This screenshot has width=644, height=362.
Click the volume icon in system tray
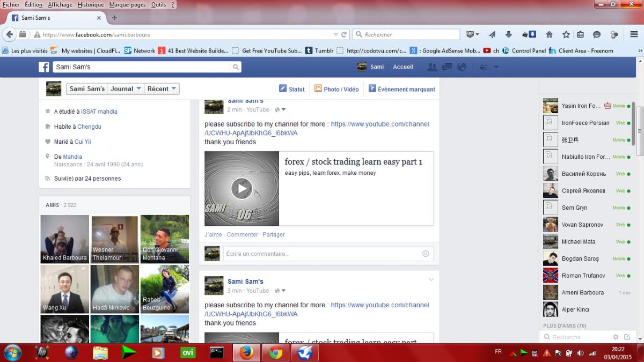click(x=580, y=353)
